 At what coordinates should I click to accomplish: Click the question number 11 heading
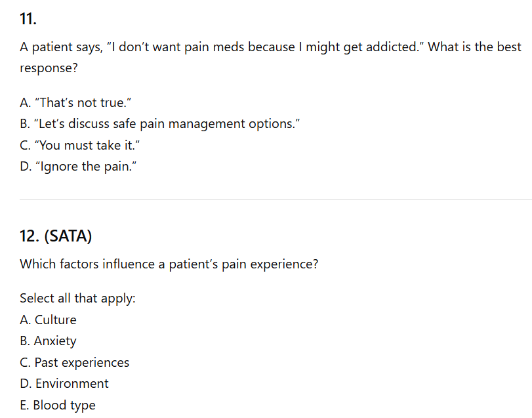(28, 19)
